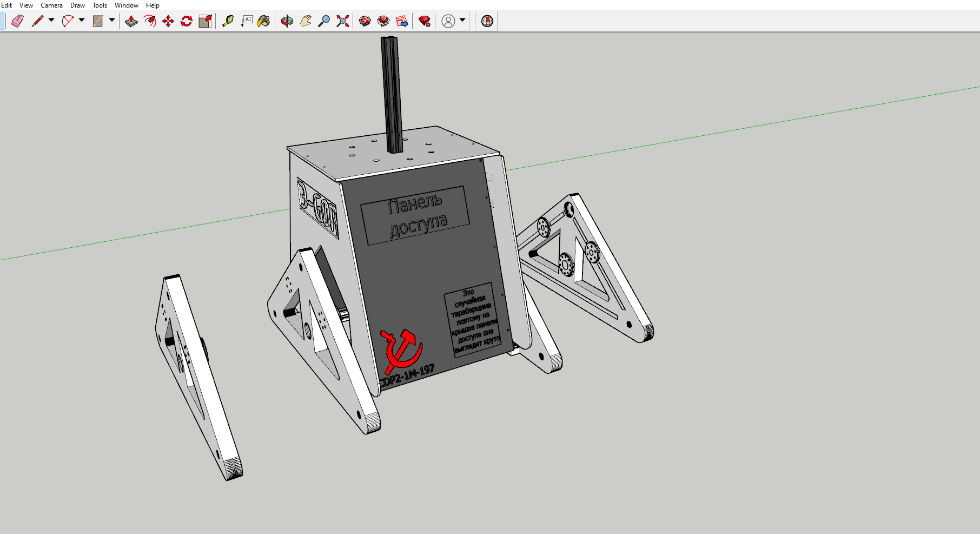
Task: Open the Draw menu
Action: (77, 5)
